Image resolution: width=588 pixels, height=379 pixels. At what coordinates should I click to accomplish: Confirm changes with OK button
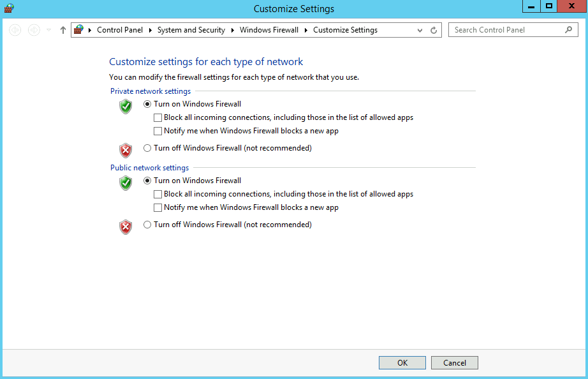(x=402, y=363)
